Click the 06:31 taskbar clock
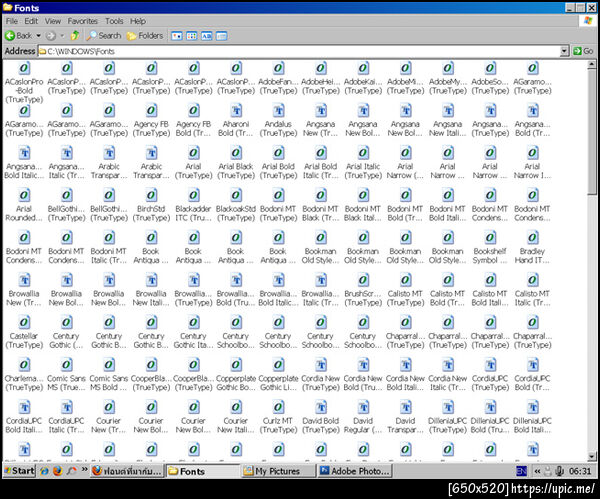The height and width of the screenshot is (499, 600). click(580, 471)
